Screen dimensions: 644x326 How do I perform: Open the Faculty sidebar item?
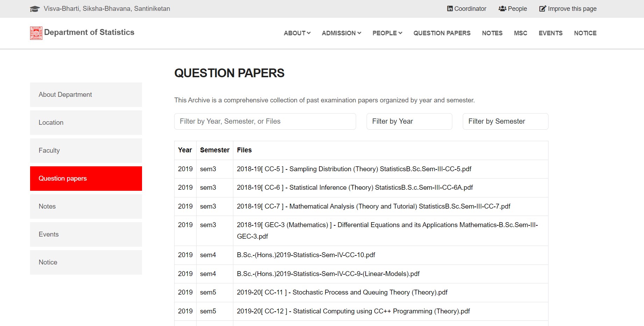(86, 151)
